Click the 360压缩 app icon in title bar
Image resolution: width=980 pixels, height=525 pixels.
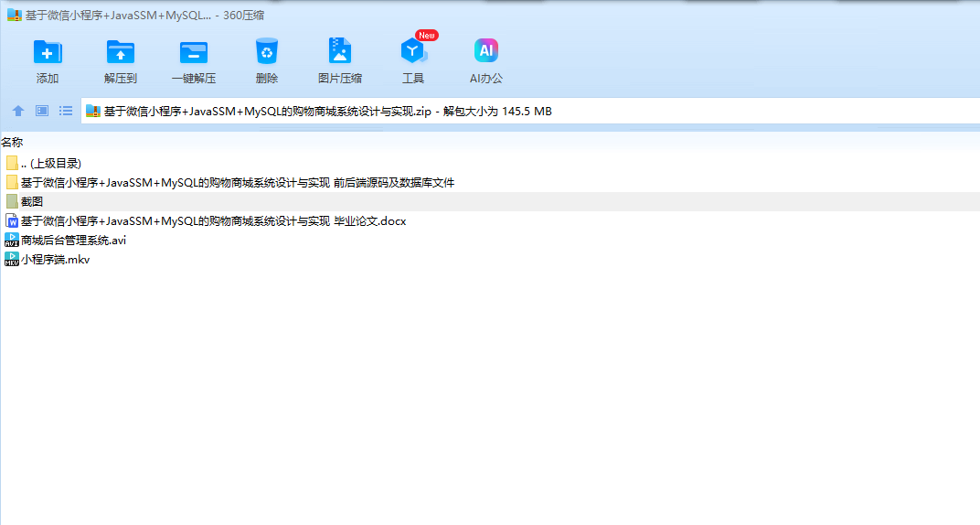point(15,15)
